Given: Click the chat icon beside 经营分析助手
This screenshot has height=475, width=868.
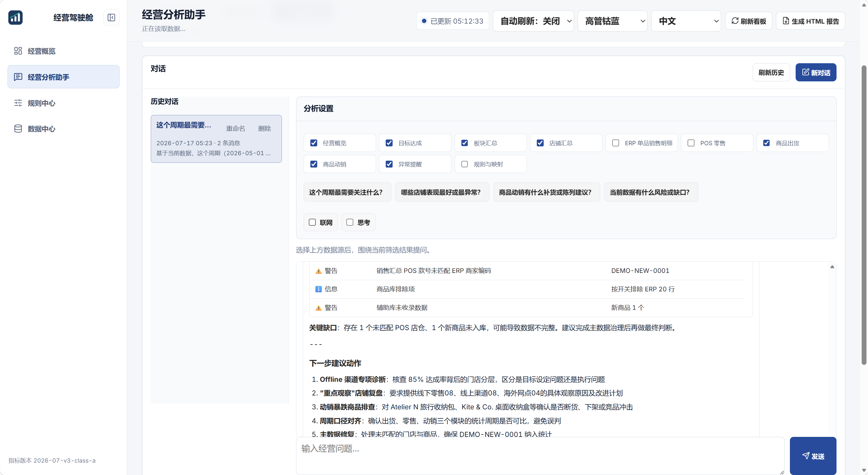Looking at the screenshot, I should (18, 77).
